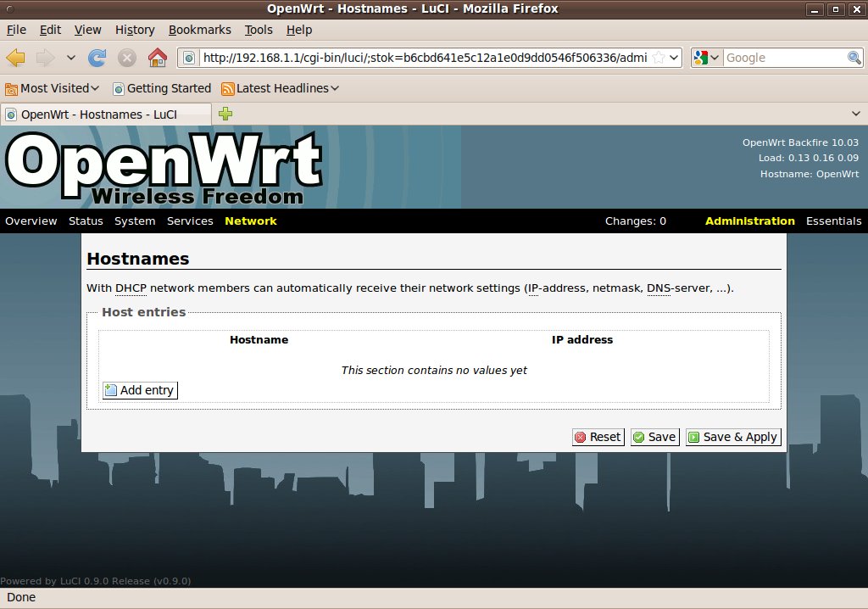
Task: Click the Back arrow navigation icon
Action: 16,58
